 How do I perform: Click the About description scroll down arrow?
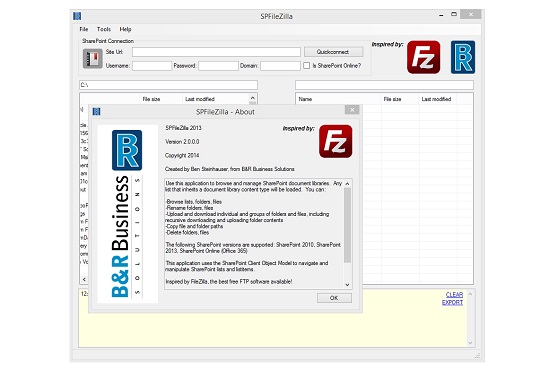click(347, 285)
